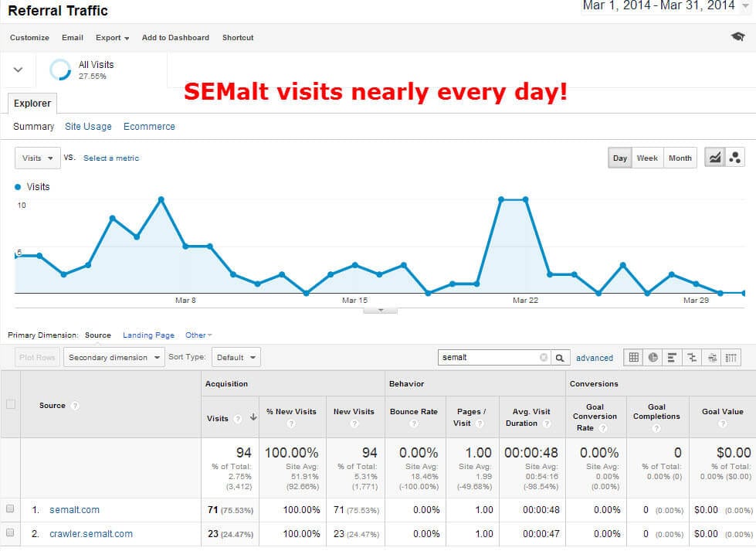Screen dimensions: 756x551
Task: Open the education graduation cap icon
Action: click(737, 36)
